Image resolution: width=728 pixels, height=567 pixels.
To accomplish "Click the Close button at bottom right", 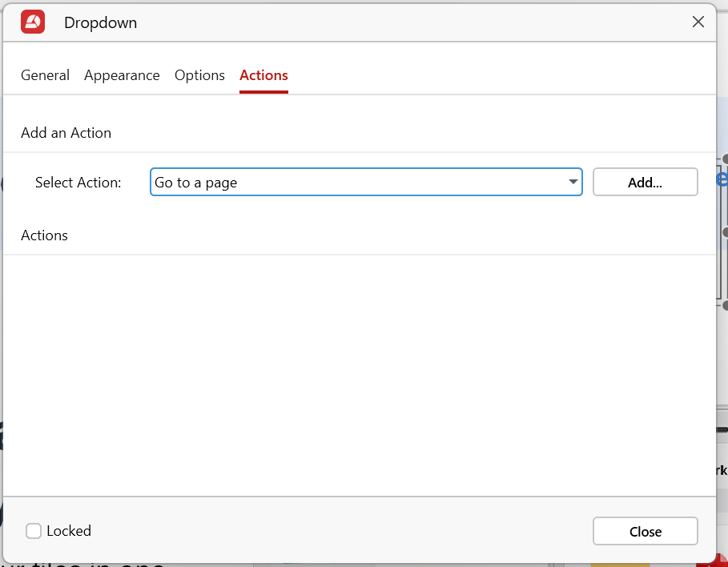I will pos(645,532).
